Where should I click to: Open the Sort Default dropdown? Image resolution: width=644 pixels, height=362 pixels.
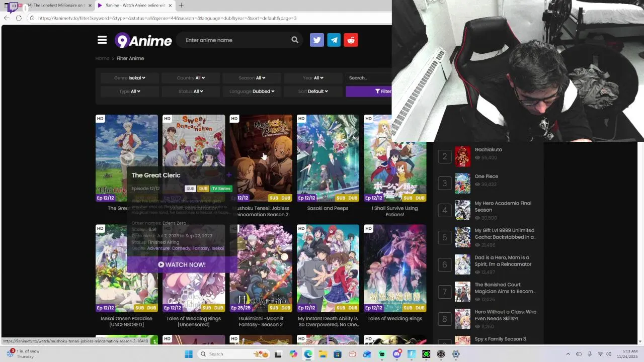313,92
